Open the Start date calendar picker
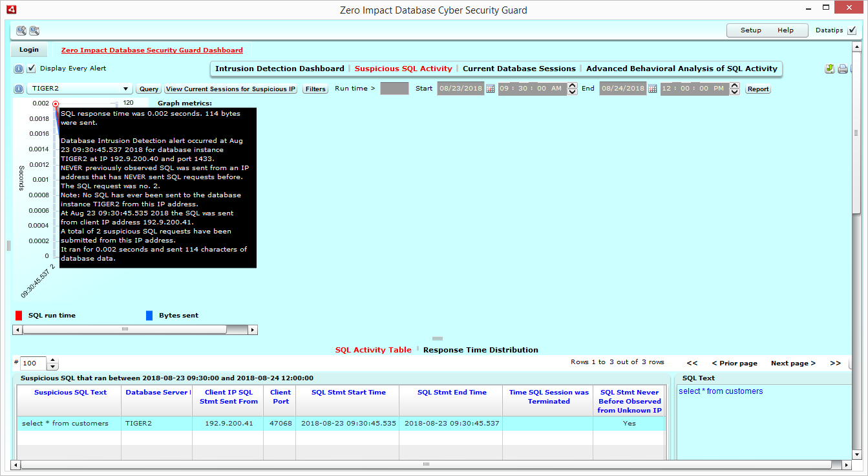 (491, 89)
